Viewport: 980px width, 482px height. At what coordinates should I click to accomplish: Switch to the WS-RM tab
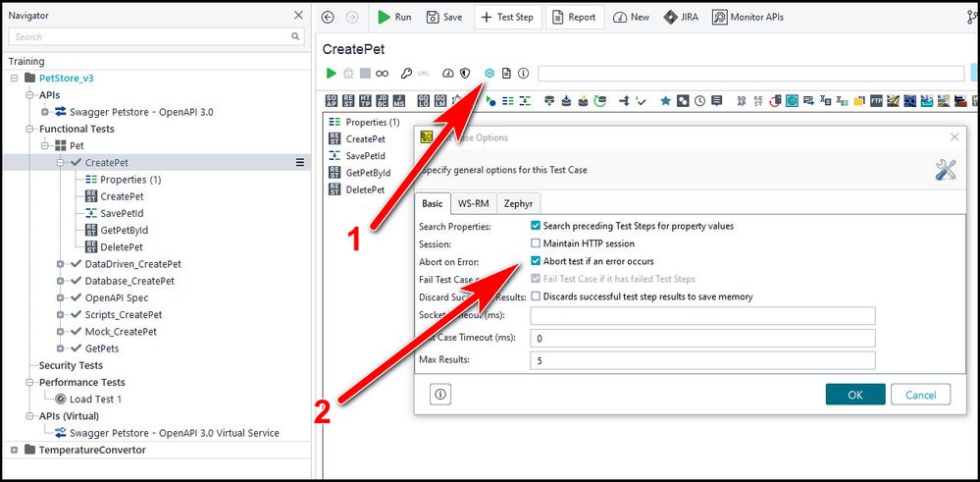[x=472, y=203]
